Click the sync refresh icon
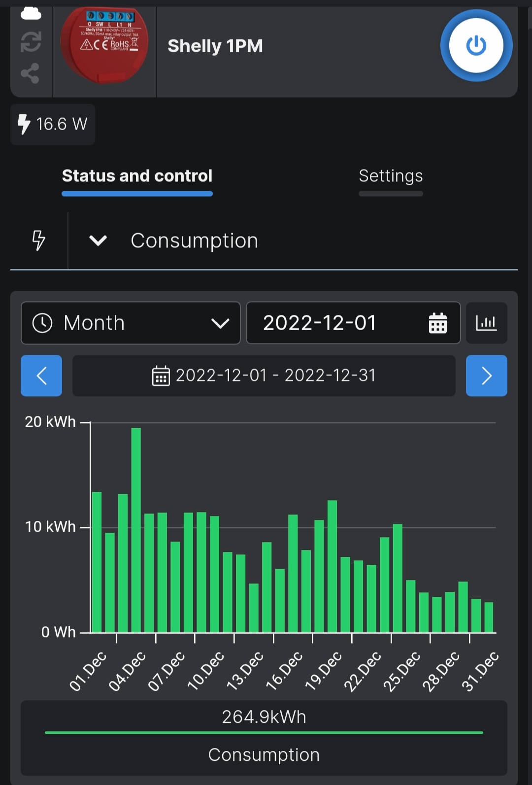 click(x=31, y=42)
